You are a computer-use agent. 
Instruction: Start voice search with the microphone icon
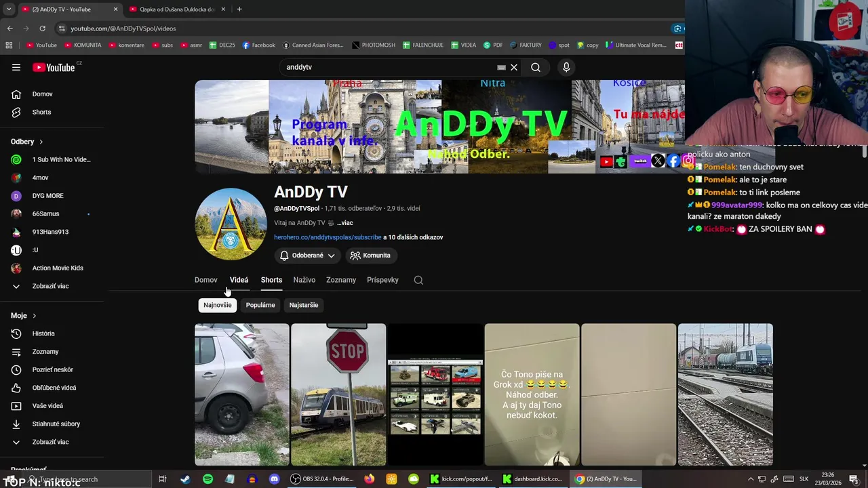pos(566,67)
